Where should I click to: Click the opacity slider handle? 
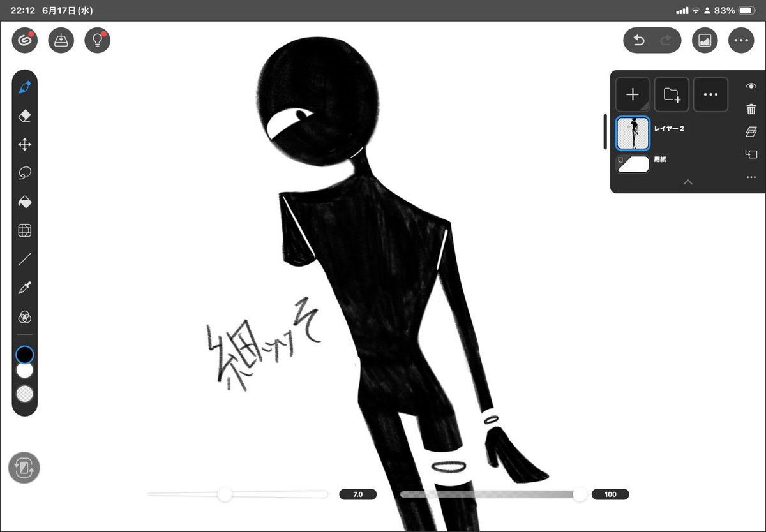coord(580,494)
